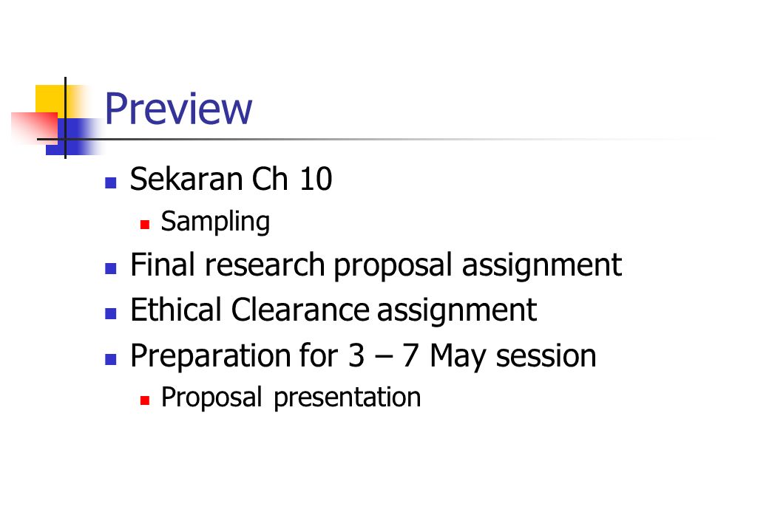Click the Preview slide title
This screenshot has height=532, width=769.
click(x=178, y=109)
